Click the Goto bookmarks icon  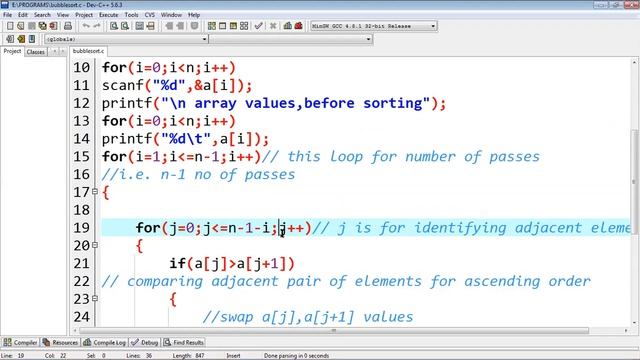click(x=32, y=39)
